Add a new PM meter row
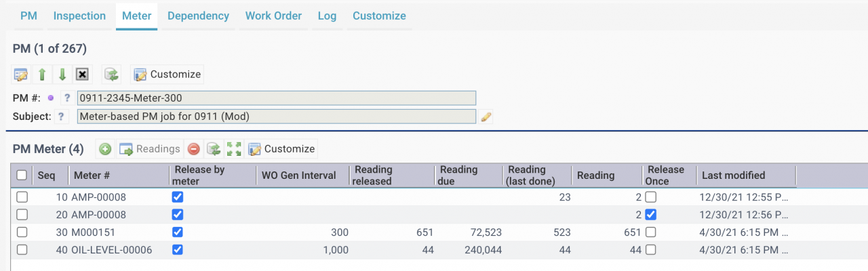This screenshot has width=868, height=271. pos(105,148)
